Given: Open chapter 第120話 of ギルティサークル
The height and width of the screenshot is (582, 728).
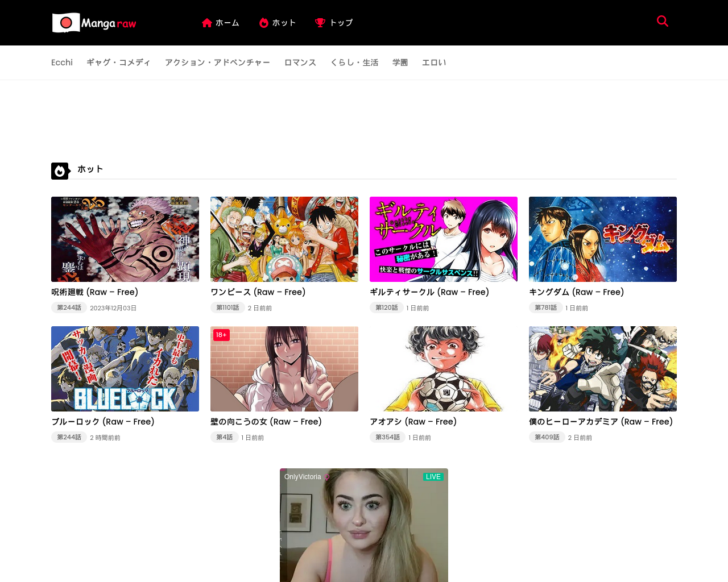Looking at the screenshot, I should (x=387, y=307).
